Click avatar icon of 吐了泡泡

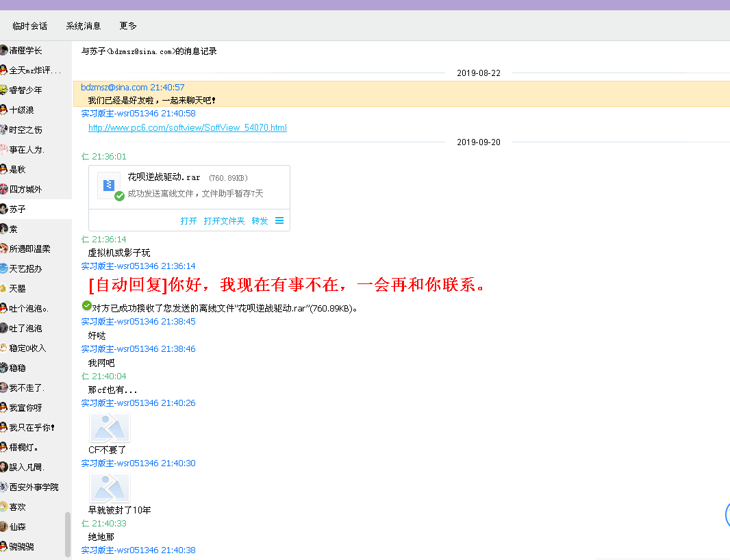pos(3,328)
